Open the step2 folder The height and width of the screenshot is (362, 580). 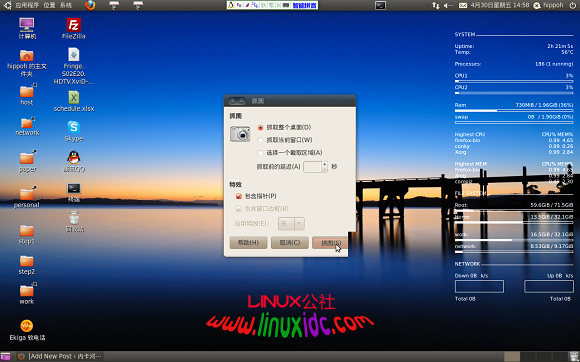[27, 265]
